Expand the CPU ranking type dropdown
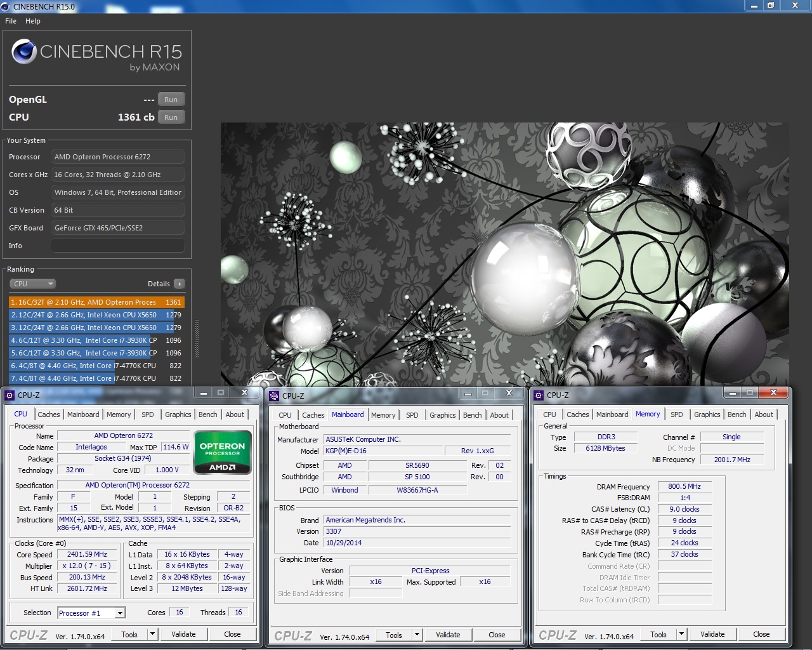The width and height of the screenshot is (812, 650). [x=33, y=284]
